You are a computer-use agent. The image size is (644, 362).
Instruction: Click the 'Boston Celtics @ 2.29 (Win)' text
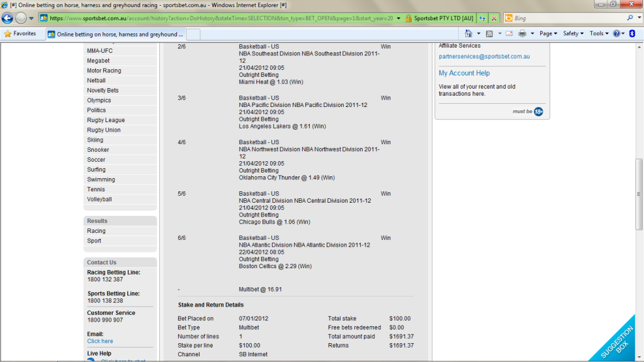tap(275, 266)
